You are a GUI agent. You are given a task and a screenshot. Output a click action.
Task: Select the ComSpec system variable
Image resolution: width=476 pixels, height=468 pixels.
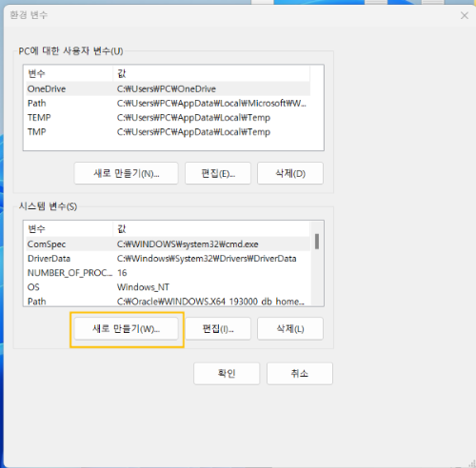(x=169, y=244)
